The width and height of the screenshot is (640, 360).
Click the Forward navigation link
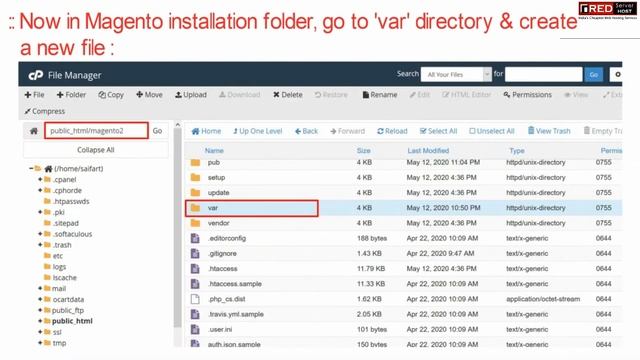pyautogui.click(x=347, y=131)
